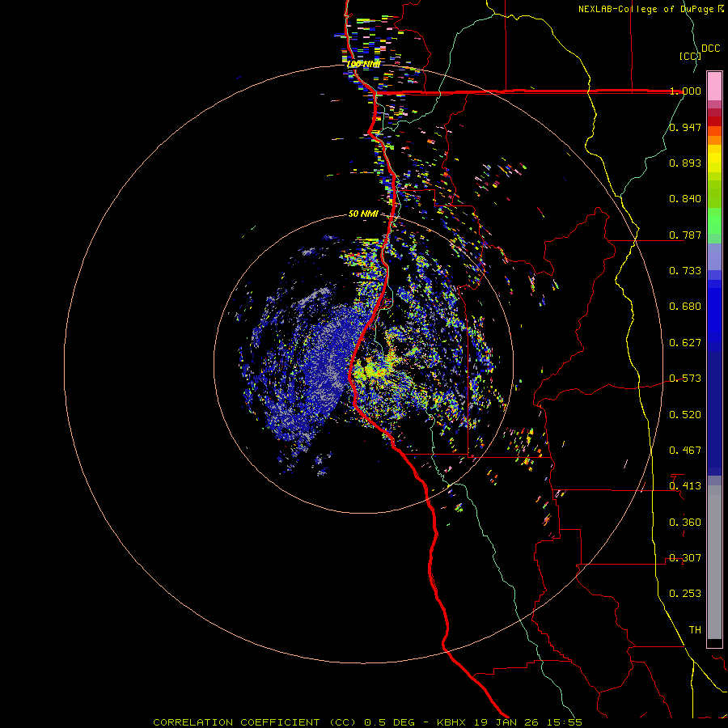Image resolution: width=728 pixels, height=728 pixels.
Task: Click the 15:55 timestamp in caption
Action: (x=565, y=722)
